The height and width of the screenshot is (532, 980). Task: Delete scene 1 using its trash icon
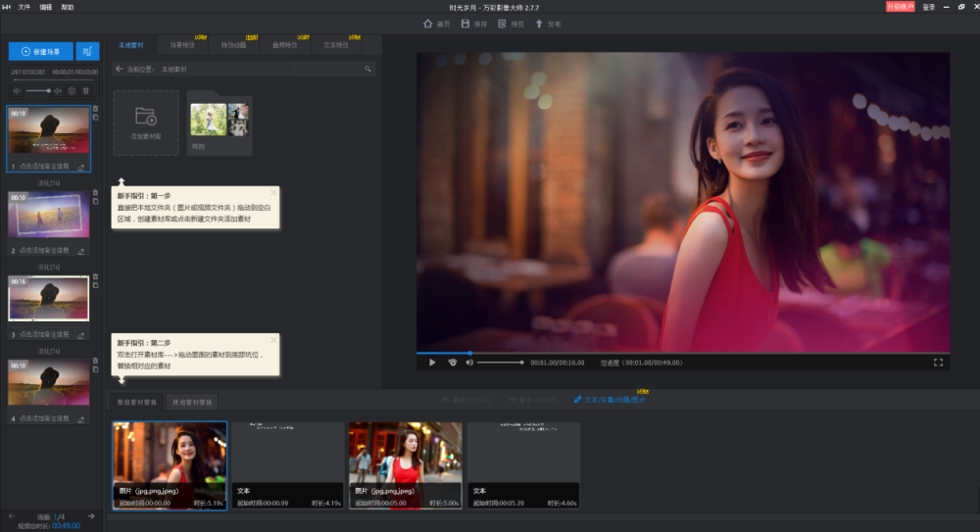click(95, 109)
